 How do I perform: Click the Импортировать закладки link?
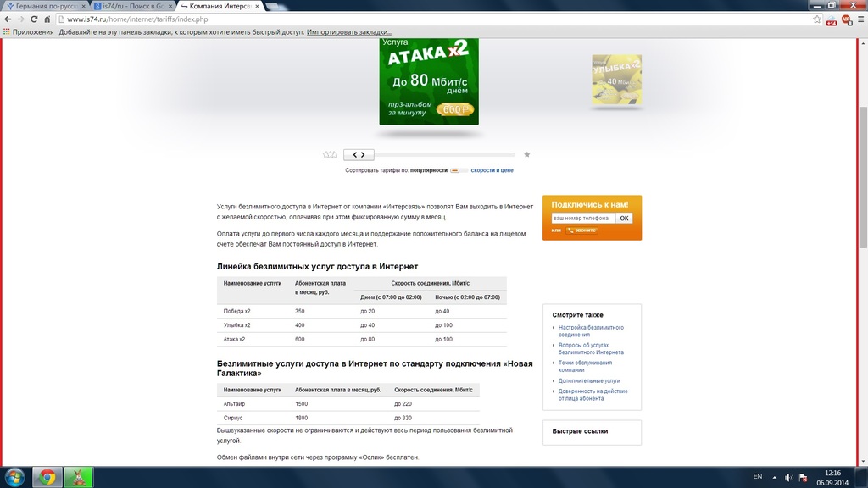tap(348, 32)
